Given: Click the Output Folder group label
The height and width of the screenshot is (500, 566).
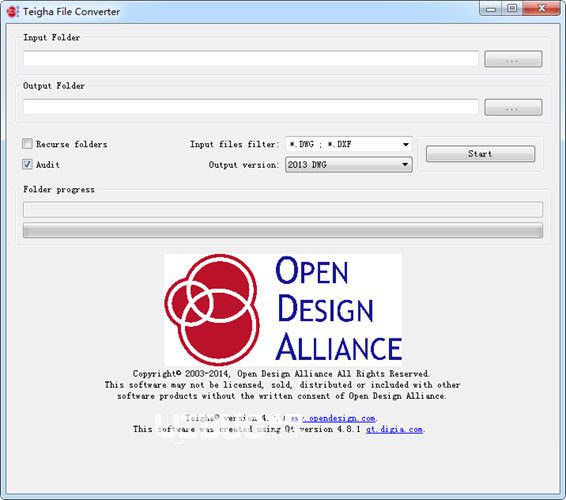Looking at the screenshot, I should [54, 86].
